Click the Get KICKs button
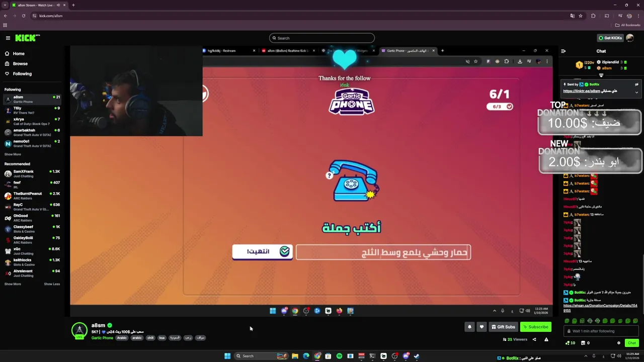 (610, 38)
